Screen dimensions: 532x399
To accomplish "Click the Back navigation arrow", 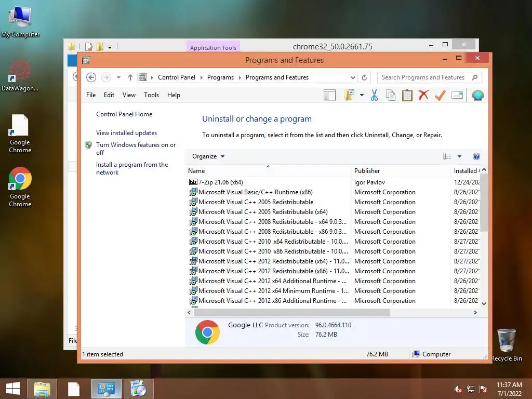I will (x=91, y=78).
